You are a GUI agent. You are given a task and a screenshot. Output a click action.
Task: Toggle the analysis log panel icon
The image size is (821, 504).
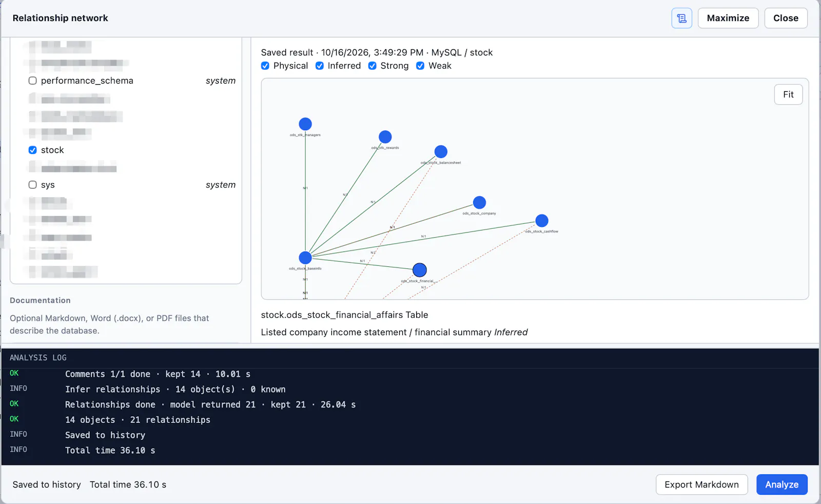[681, 18]
